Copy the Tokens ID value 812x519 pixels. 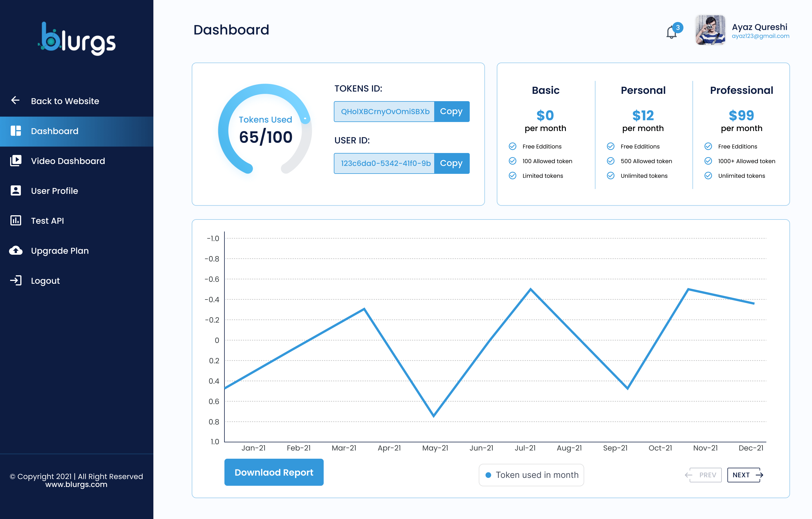[451, 112]
